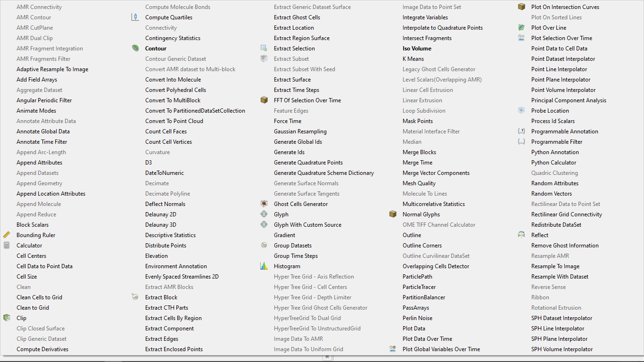Select the Delaunay 3D filter
Viewport: 644px width, 362px height.
coord(161,225)
